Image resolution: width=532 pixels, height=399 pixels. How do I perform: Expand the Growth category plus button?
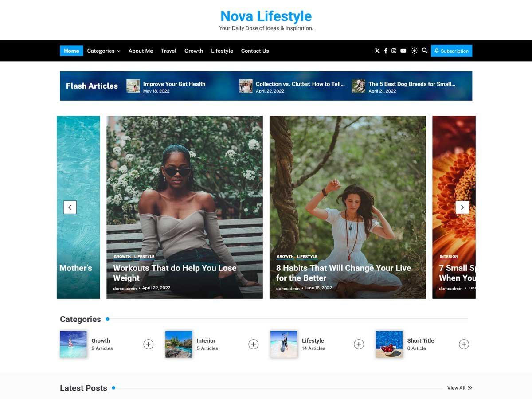[148, 344]
